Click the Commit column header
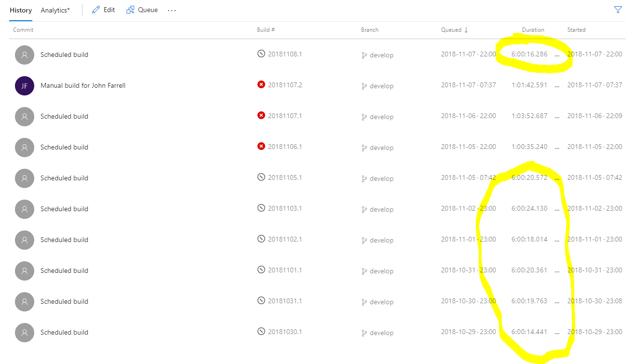The image size is (632, 364). pos(23,30)
